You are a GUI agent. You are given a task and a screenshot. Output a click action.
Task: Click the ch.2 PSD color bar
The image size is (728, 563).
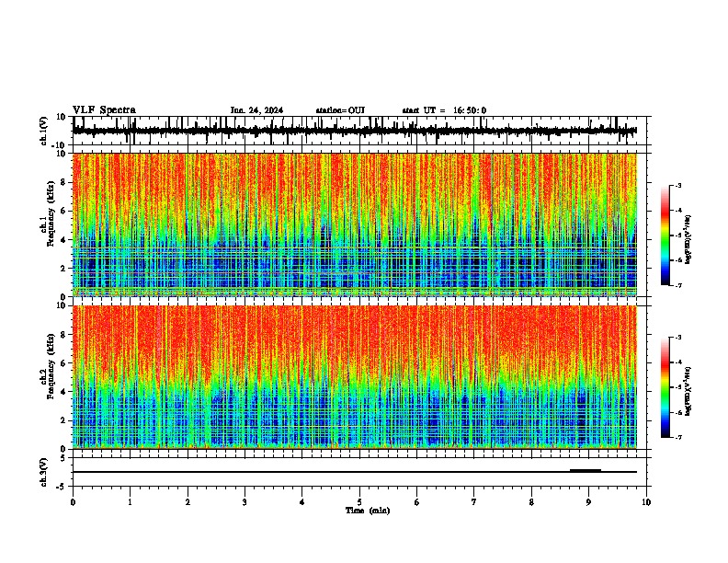point(665,387)
